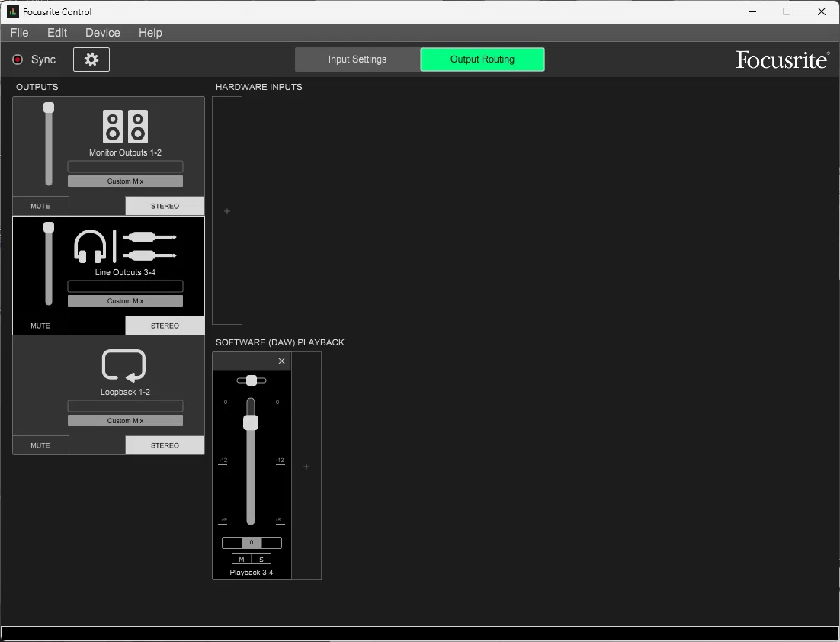Click the Line Outputs 3-4 volume slider
The height and width of the screenshot is (642, 840).
pyautogui.click(x=49, y=264)
